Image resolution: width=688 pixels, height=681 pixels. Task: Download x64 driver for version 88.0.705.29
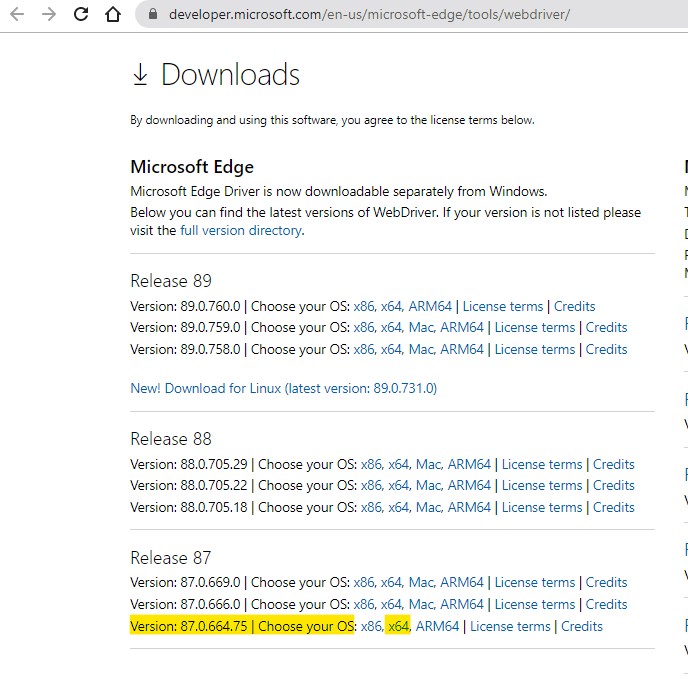pyautogui.click(x=399, y=464)
